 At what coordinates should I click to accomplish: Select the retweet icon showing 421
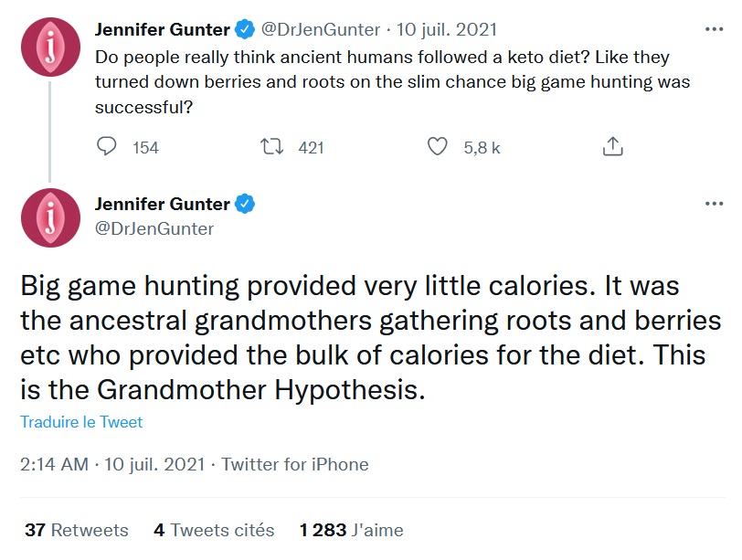270,144
